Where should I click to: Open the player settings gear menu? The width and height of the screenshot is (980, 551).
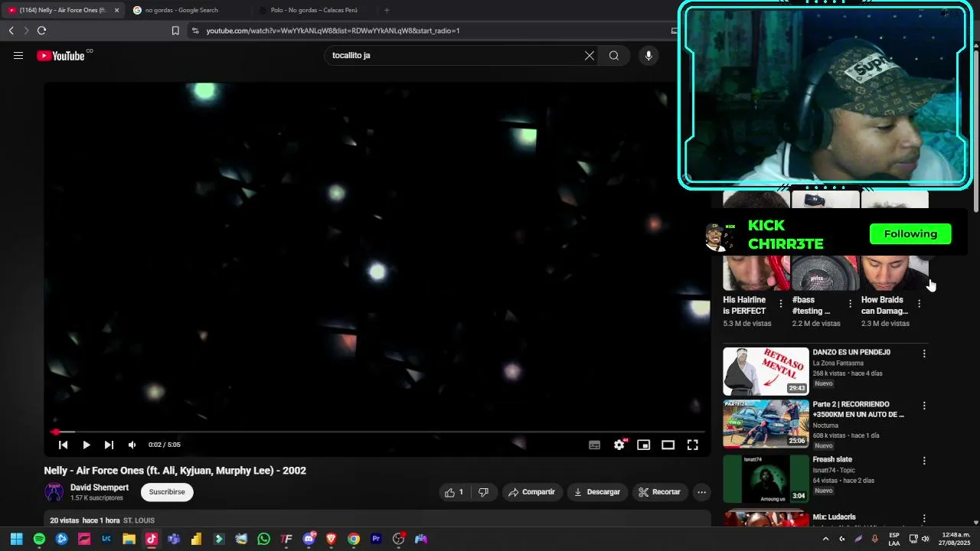point(619,445)
